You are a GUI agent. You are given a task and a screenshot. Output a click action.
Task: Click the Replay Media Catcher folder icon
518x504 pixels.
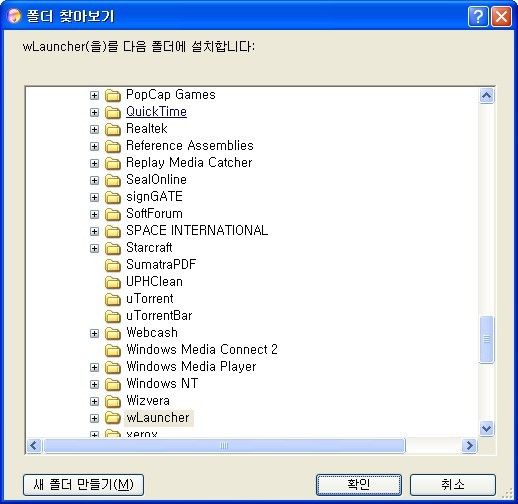pos(113,163)
